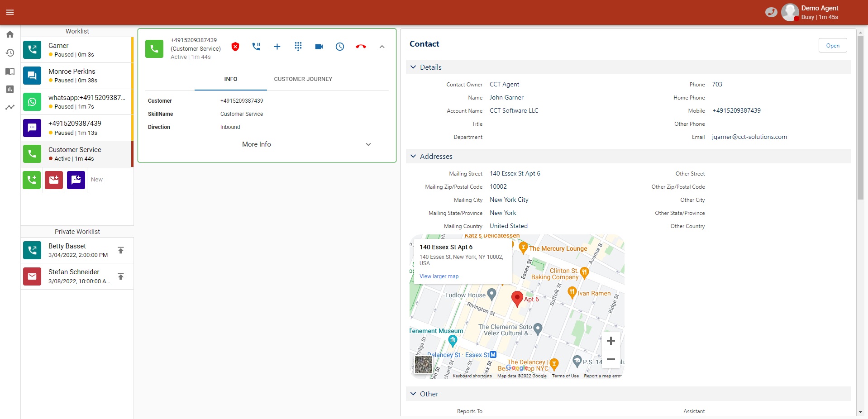
Task: Collapse the call panel chevron
Action: click(382, 47)
